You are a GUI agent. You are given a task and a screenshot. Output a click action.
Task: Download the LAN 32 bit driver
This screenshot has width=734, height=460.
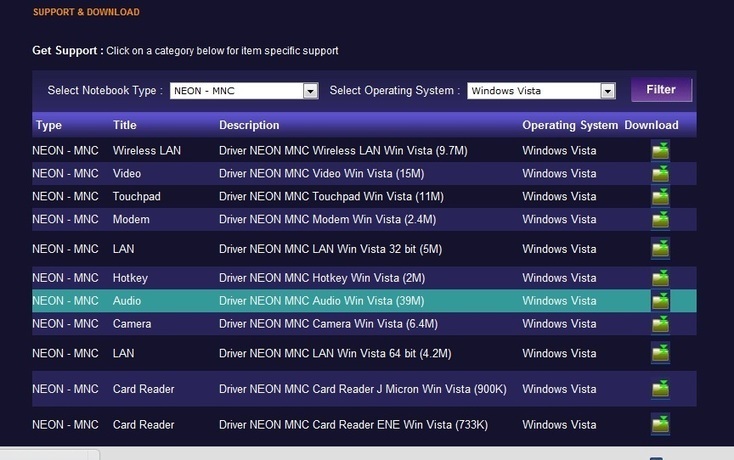coord(660,249)
